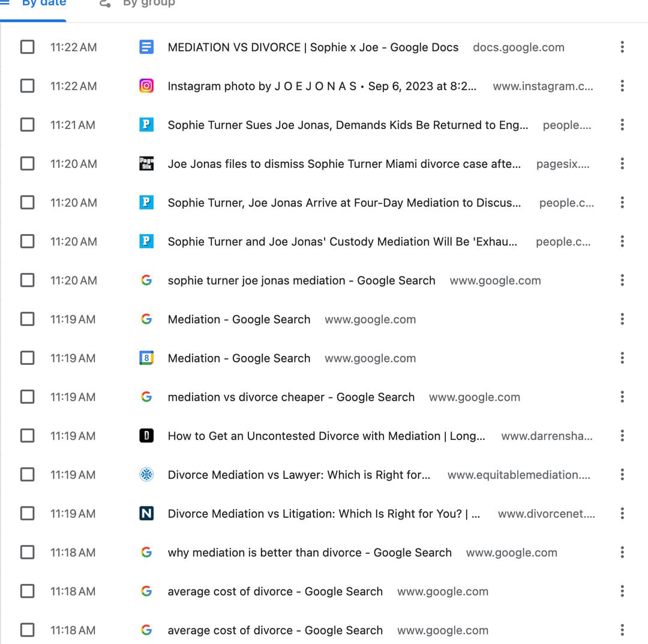The image size is (648, 644).
Task: Check the Four-Day Mediation entry checkbox
Action: 27,202
